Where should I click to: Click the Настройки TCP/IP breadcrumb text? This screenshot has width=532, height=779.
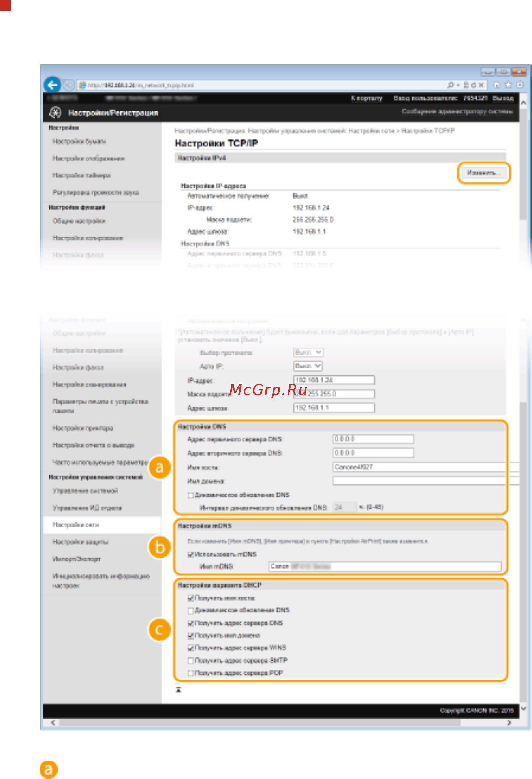(x=428, y=131)
